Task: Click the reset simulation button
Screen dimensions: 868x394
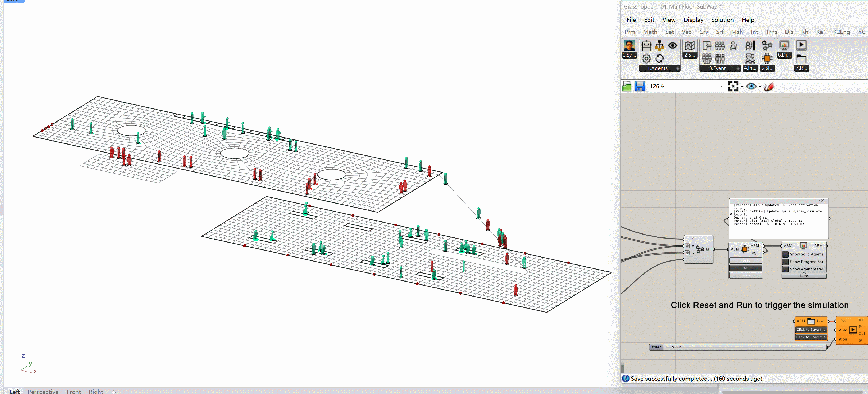Action: [x=745, y=261]
